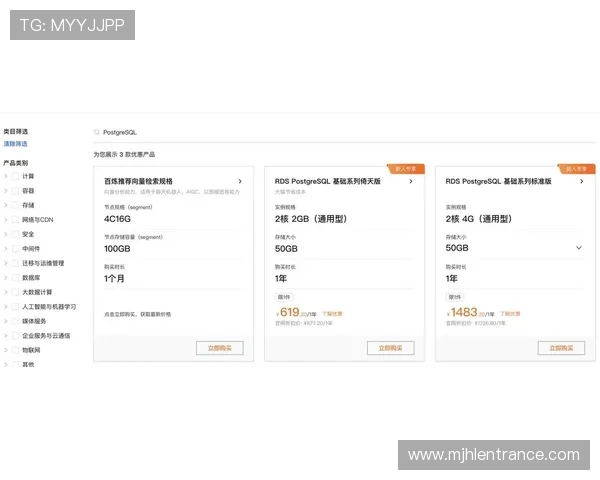Image resolution: width=600 pixels, height=480 pixels.
Task: Expand the 网络与CDN category chevron
Action: (x=5, y=220)
